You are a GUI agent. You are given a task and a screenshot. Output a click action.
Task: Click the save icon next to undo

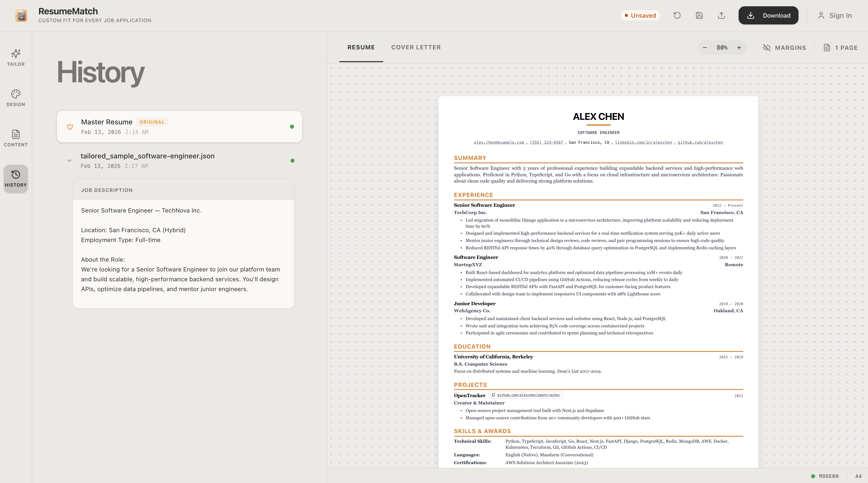[x=699, y=15]
